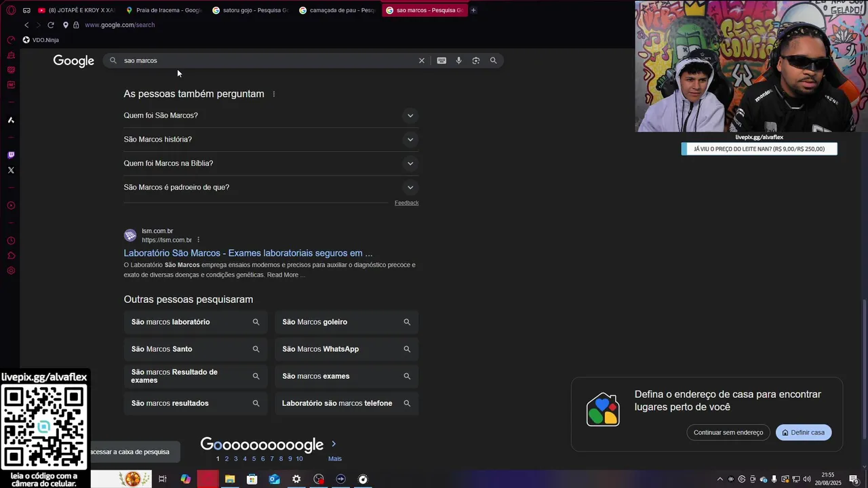Switch to the satoru gojo search tab
The image size is (868, 488).
tap(250, 10)
